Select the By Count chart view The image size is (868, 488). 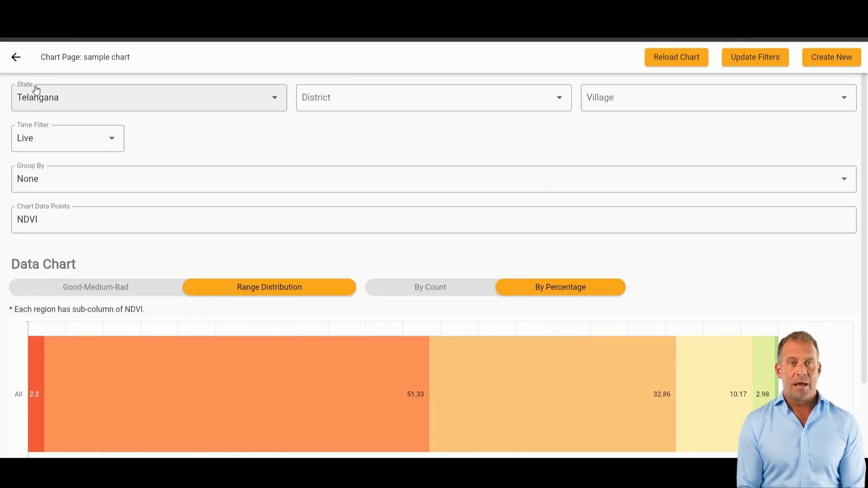tap(430, 286)
